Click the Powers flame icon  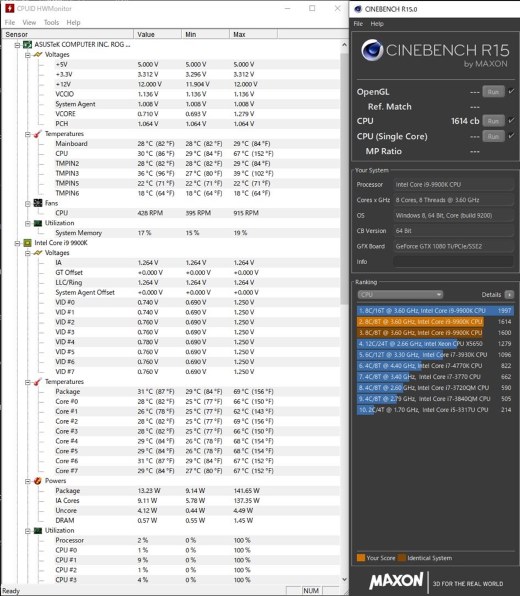click(x=38, y=481)
